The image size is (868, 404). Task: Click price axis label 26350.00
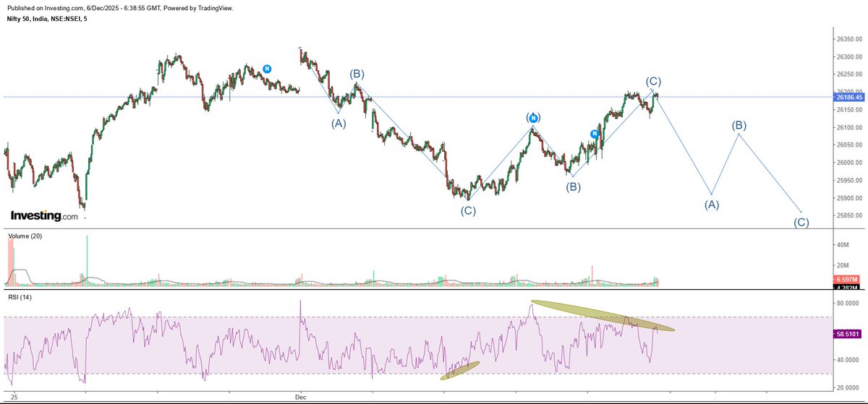coord(848,40)
